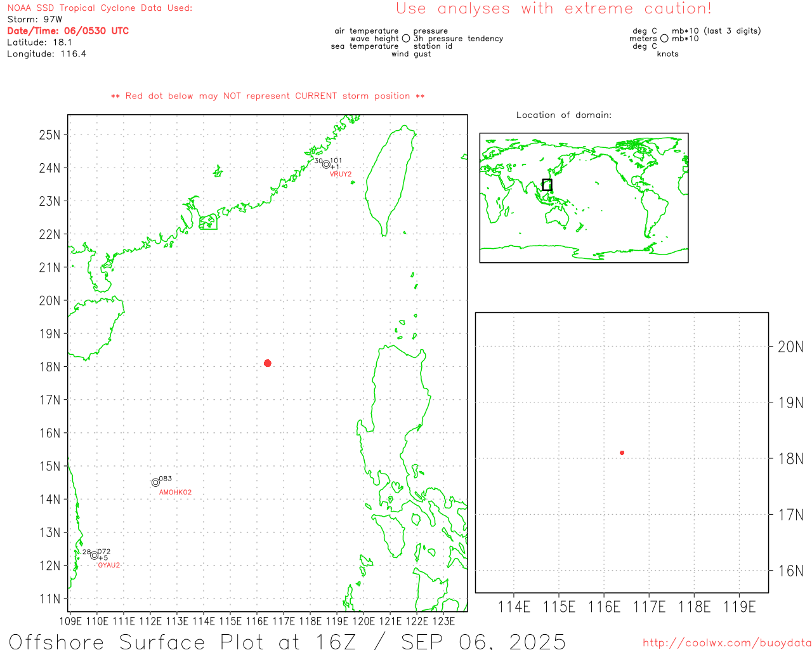Click the legend circle beside meters
This screenshot has width=812, height=650.
pos(664,39)
